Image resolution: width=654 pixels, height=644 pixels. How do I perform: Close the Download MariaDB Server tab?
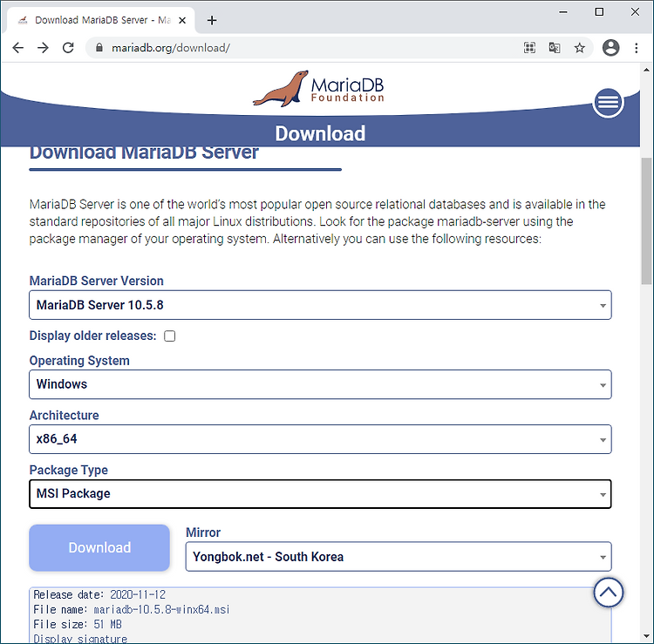pyautogui.click(x=182, y=20)
